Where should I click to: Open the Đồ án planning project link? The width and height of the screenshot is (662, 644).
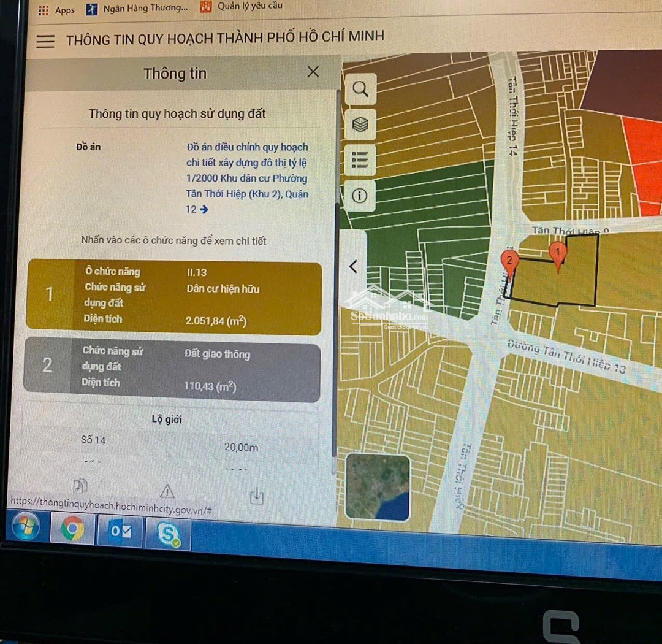click(x=247, y=178)
